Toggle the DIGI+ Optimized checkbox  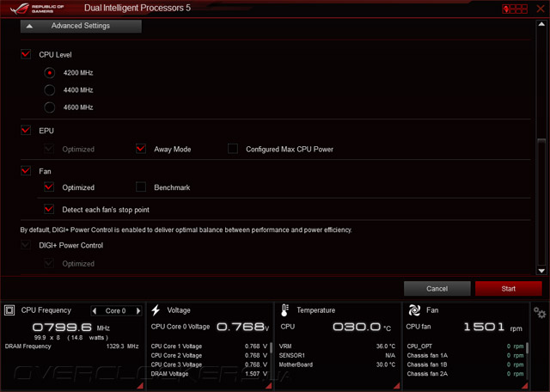(49, 263)
